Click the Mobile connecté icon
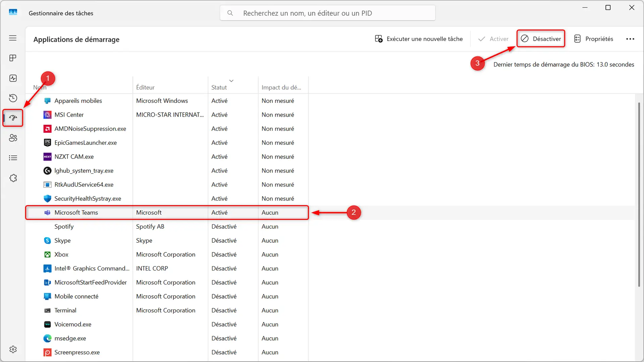 (48, 297)
